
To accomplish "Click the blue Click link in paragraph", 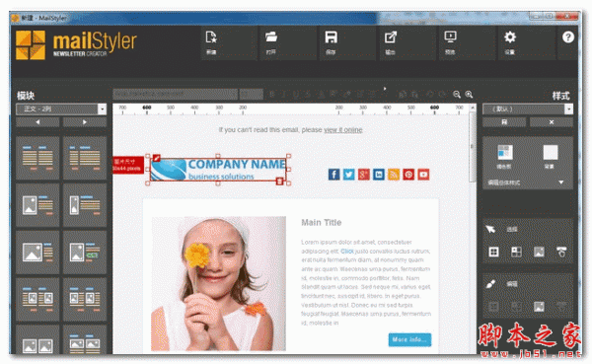I will (347, 252).
